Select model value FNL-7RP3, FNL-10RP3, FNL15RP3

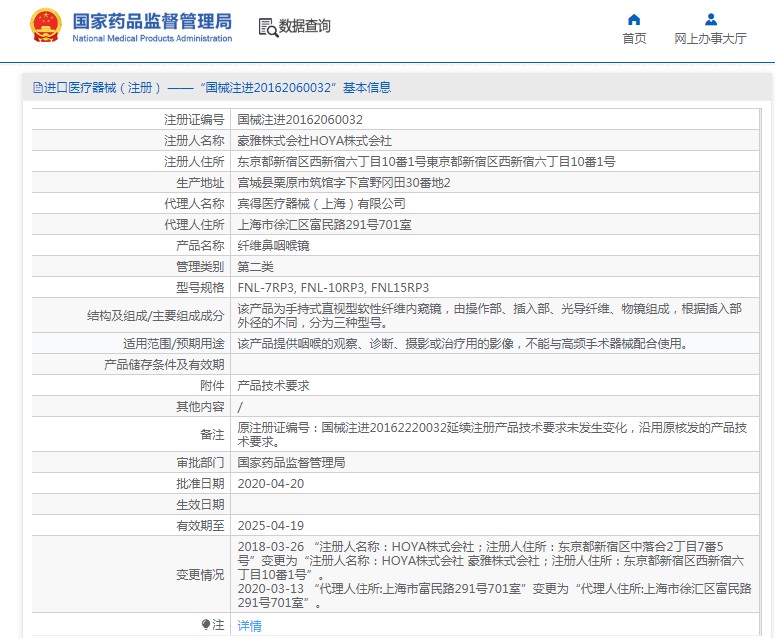333,288
